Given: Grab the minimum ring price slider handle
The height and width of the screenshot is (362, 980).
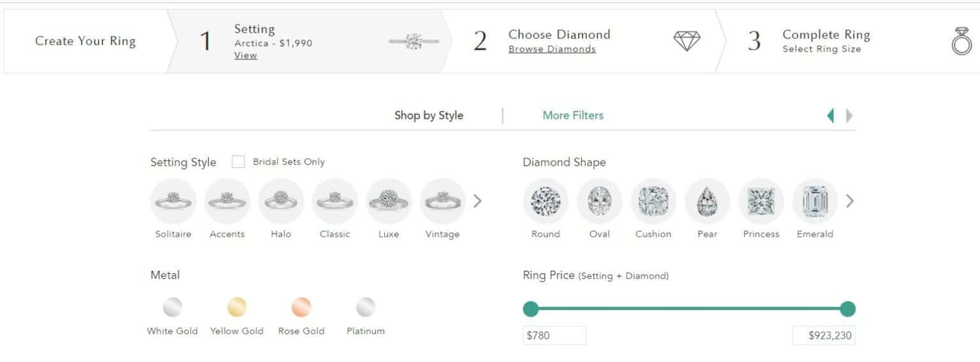Looking at the screenshot, I should point(531,309).
